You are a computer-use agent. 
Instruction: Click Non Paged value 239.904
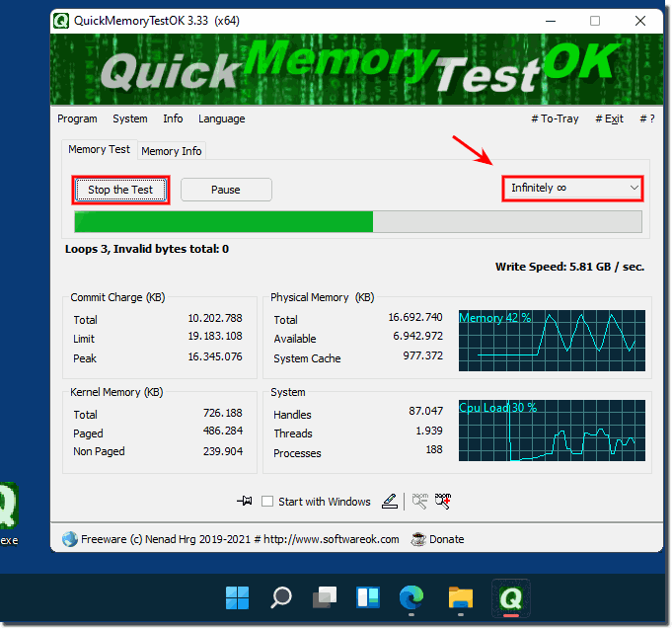[223, 451]
